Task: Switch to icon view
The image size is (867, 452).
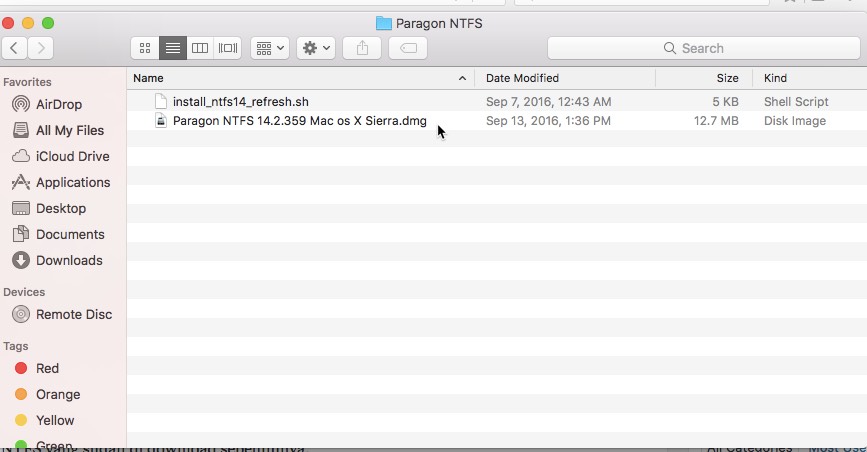Action: (145, 48)
